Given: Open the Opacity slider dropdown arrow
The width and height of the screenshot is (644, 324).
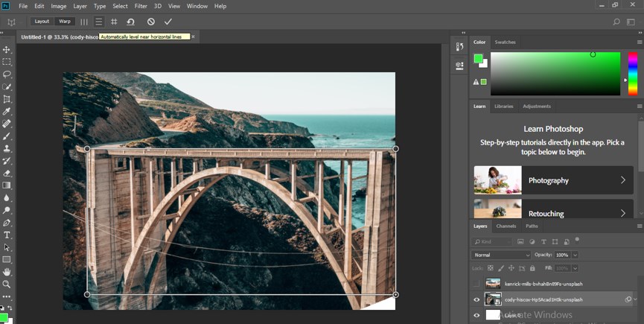Looking at the screenshot, I should (x=575, y=255).
